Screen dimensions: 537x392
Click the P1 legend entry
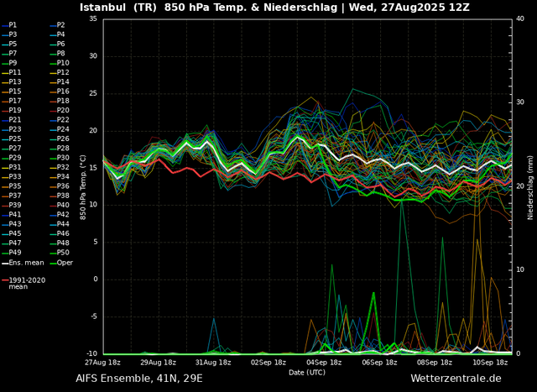tap(9, 25)
